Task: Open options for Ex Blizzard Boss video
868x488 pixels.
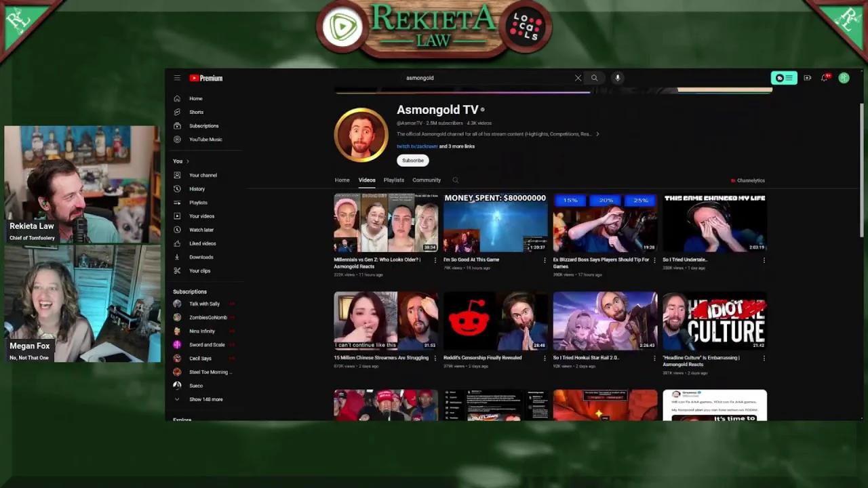Action: pos(654,260)
